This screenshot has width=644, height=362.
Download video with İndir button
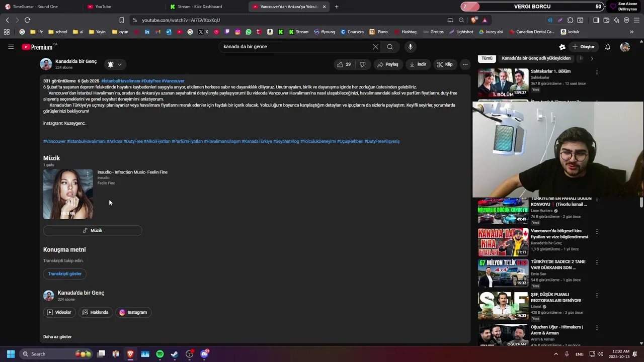click(x=418, y=64)
